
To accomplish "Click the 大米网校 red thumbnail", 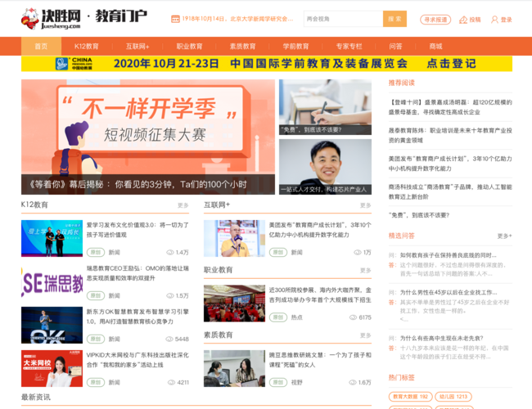I will coord(52,369).
